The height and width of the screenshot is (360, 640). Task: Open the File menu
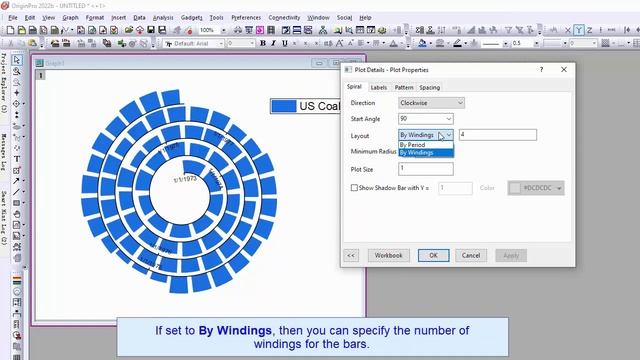pyautogui.click(x=13, y=18)
